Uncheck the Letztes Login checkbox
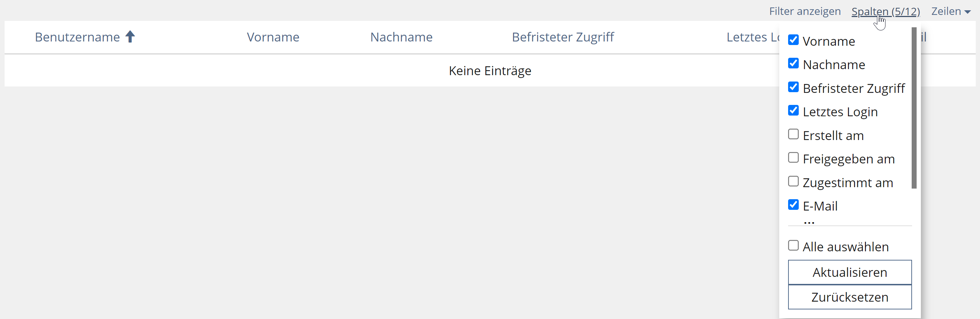Screen dimensions: 980x319 (793, 111)
